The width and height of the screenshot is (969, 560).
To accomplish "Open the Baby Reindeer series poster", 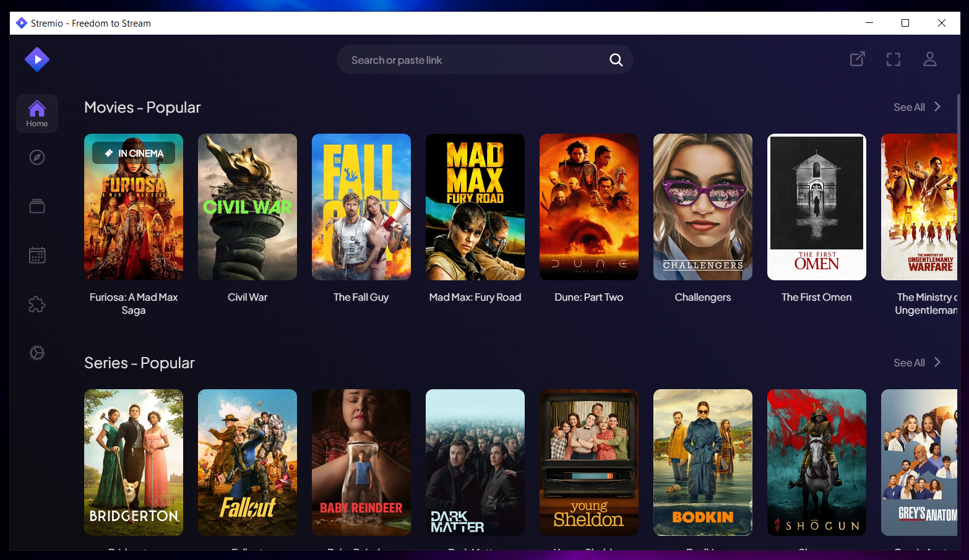I will click(361, 462).
